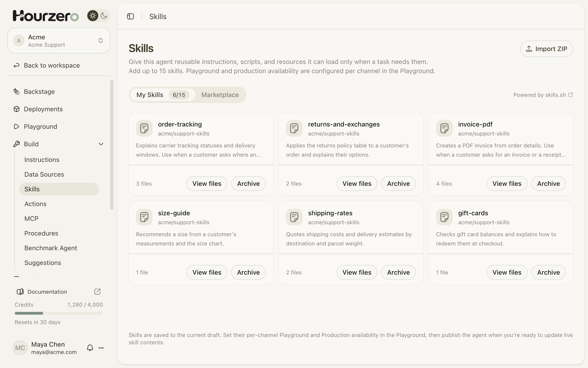Click Maya Chen MC avatar
588x368 pixels.
pos(20,348)
